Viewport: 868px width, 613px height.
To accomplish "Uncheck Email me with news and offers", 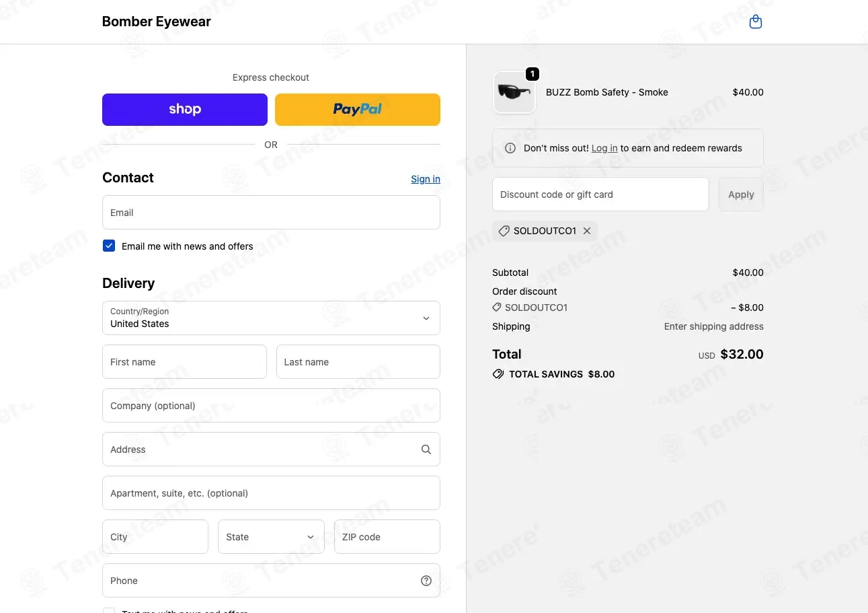I will point(109,246).
